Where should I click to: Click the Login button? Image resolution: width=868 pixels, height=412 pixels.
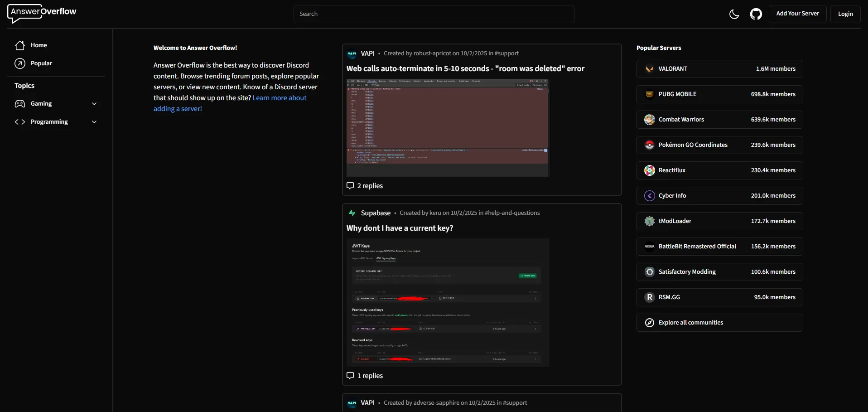pyautogui.click(x=845, y=14)
